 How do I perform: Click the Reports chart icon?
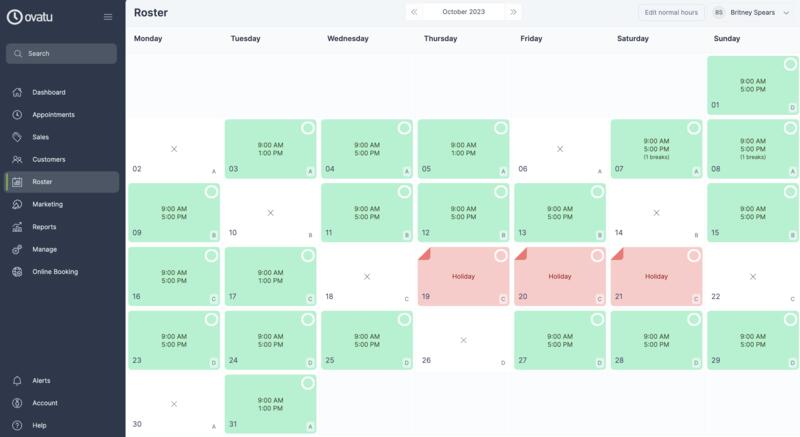click(x=17, y=227)
